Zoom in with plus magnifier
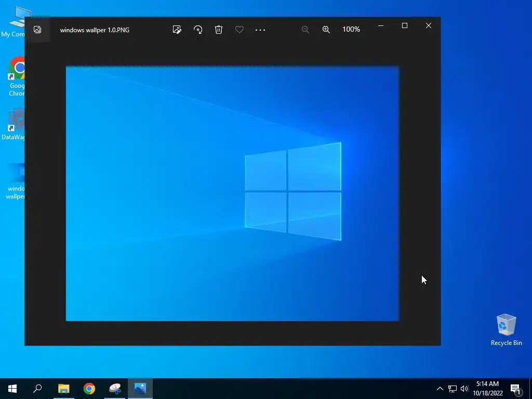This screenshot has width=532, height=399. 326,30
